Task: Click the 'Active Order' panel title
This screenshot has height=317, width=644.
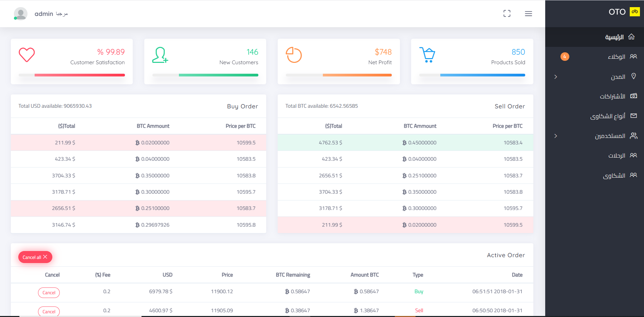Action: click(506, 255)
